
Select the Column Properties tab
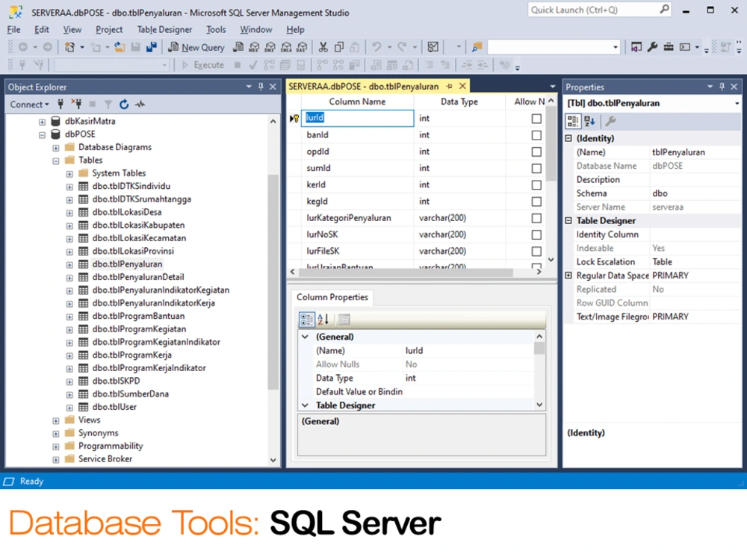pos(332,297)
